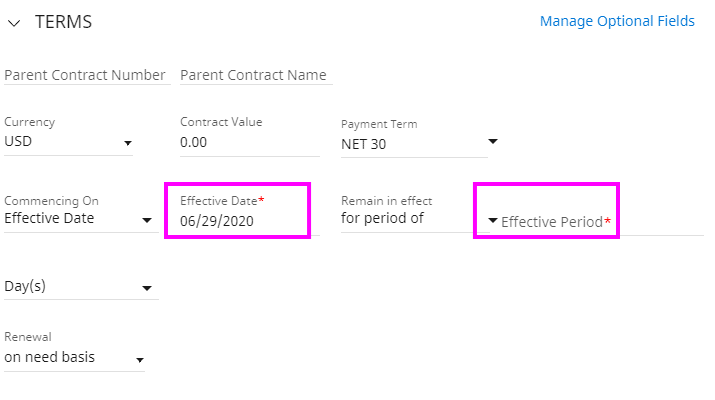Open the Remain in effect dropdown

tap(415, 218)
